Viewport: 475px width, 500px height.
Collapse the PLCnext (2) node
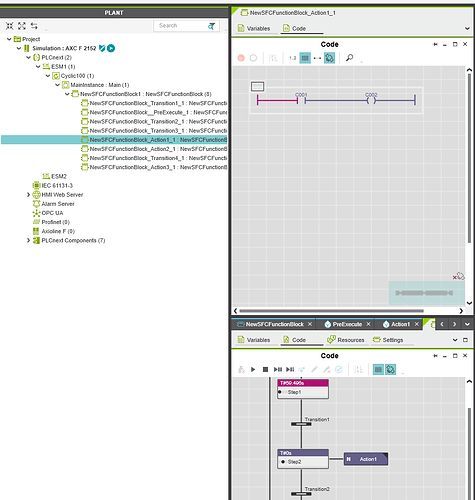coord(29,57)
